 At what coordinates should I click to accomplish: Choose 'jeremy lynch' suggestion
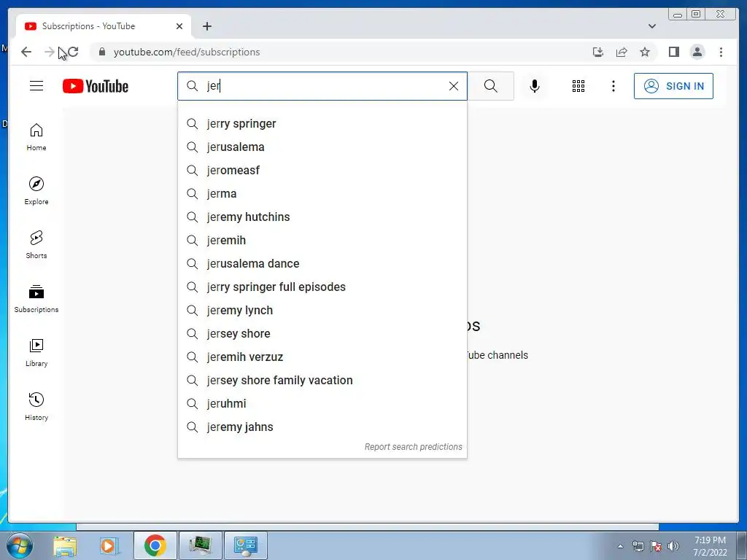322,311
